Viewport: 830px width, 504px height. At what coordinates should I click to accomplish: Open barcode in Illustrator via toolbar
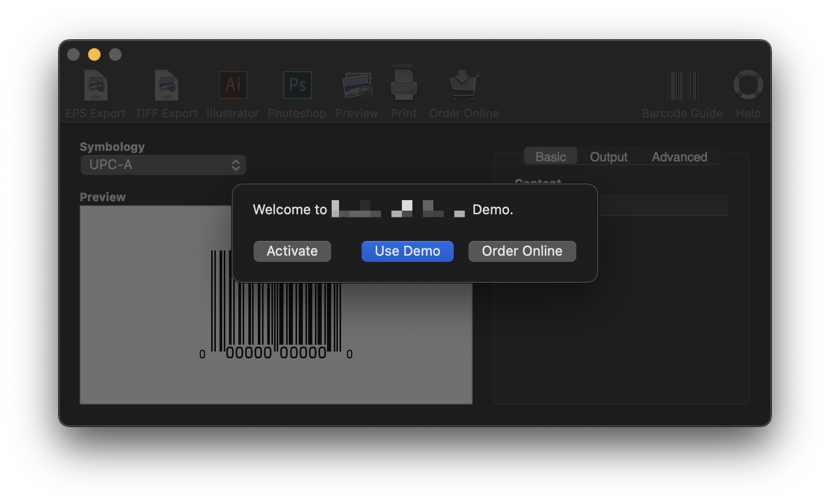pyautogui.click(x=233, y=85)
